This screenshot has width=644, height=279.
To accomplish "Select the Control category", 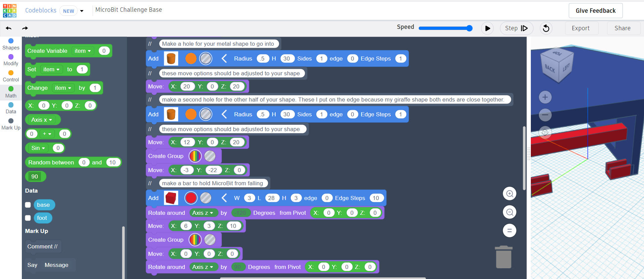I will click(11, 76).
